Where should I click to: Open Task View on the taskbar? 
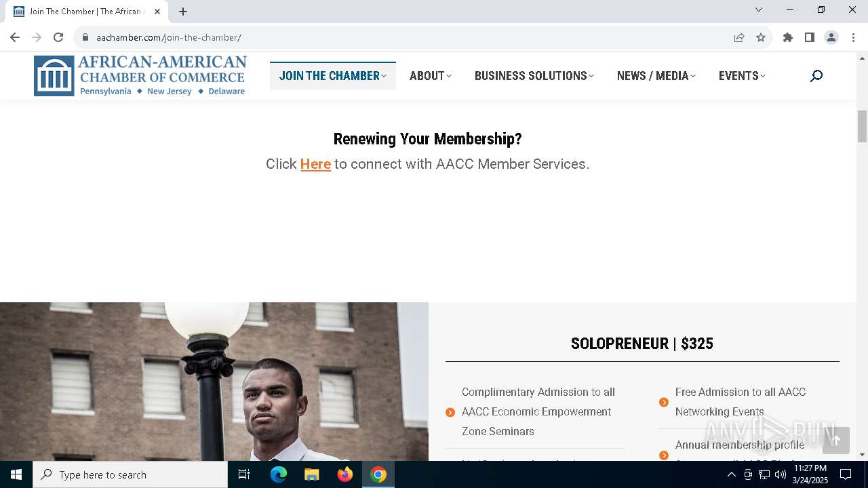[244, 474]
